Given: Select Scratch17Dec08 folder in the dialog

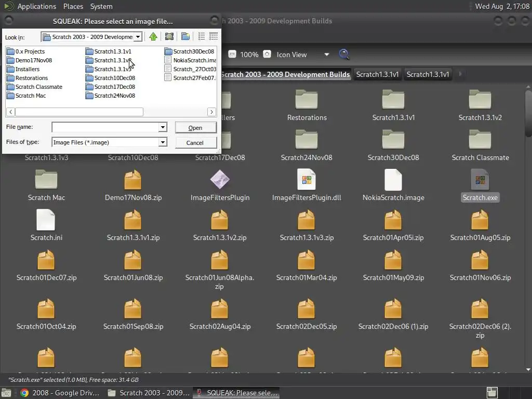Looking at the screenshot, I should click(111, 87).
